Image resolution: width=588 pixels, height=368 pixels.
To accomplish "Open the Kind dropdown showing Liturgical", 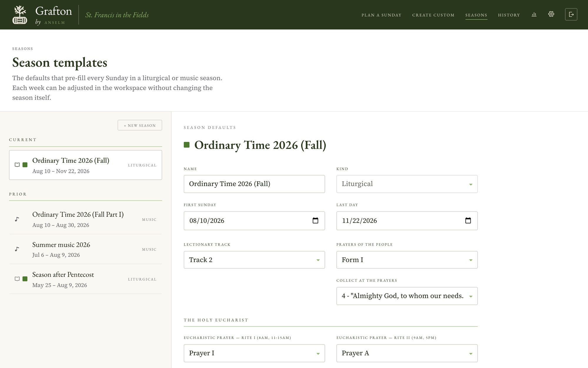I will click(x=407, y=184).
